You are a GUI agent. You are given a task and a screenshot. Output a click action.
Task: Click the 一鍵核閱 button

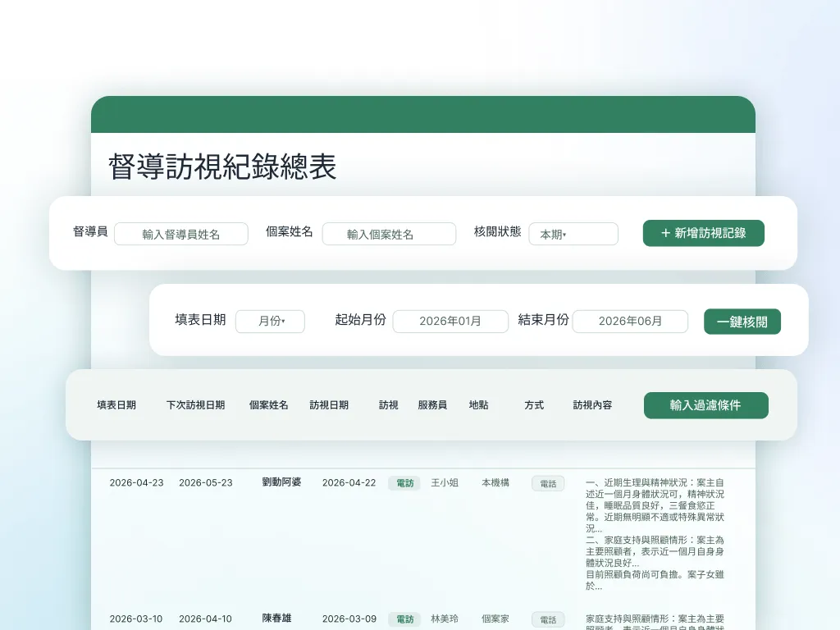pyautogui.click(x=742, y=322)
